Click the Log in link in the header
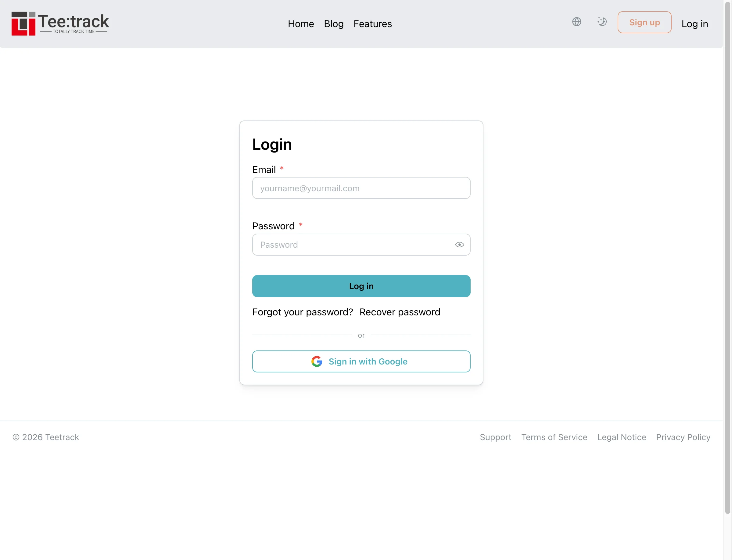Screen dimensions: 732x560 [695, 24]
